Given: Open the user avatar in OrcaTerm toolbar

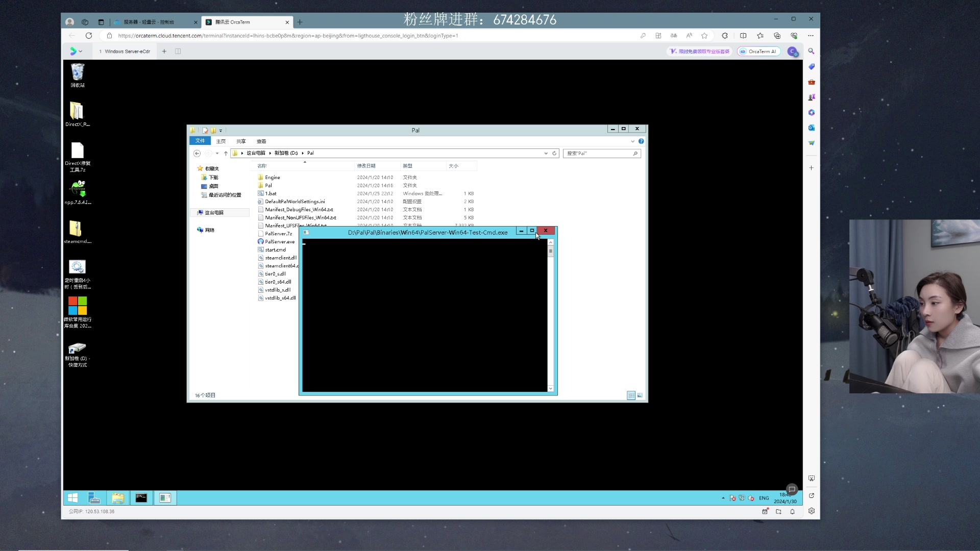Looking at the screenshot, I should (x=793, y=52).
